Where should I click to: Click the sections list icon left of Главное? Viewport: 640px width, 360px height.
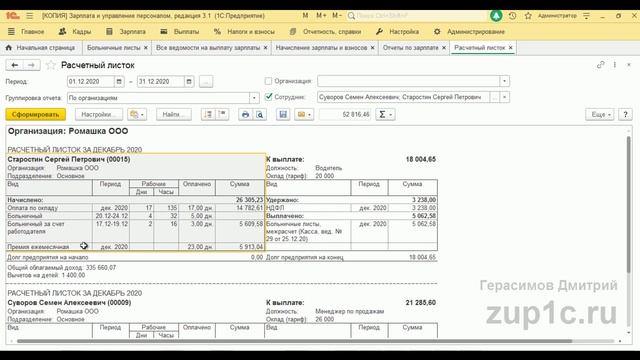click(11, 31)
